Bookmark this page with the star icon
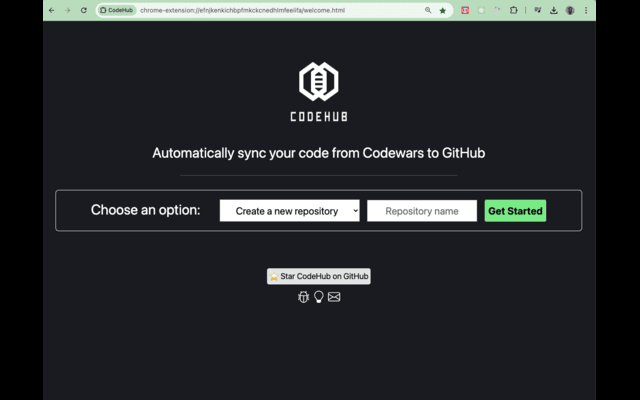This screenshot has height=400, width=640. pos(443,10)
